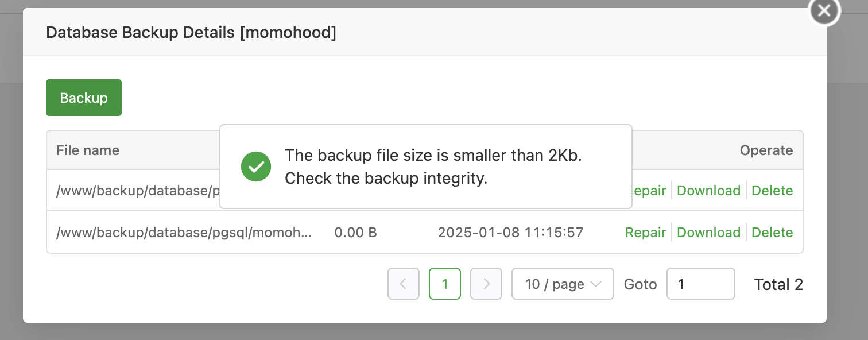Open the 10 / page dropdown
Image resolution: width=868 pixels, height=340 pixels.
pyautogui.click(x=563, y=284)
